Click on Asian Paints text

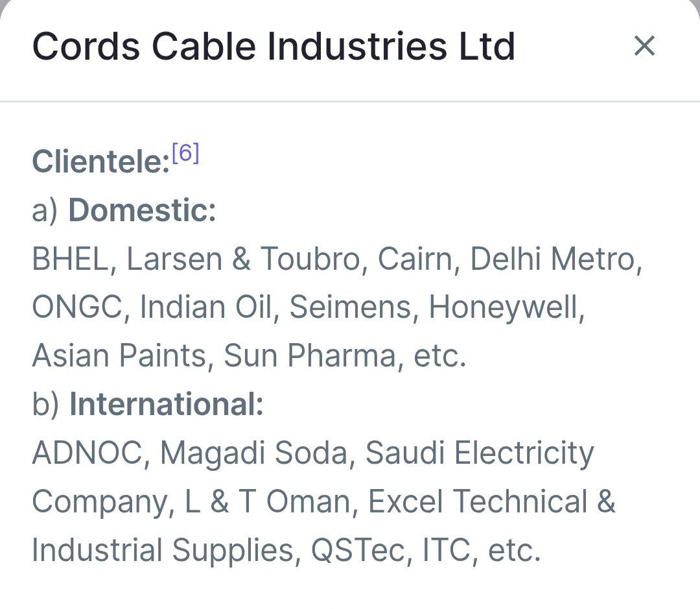(119, 356)
